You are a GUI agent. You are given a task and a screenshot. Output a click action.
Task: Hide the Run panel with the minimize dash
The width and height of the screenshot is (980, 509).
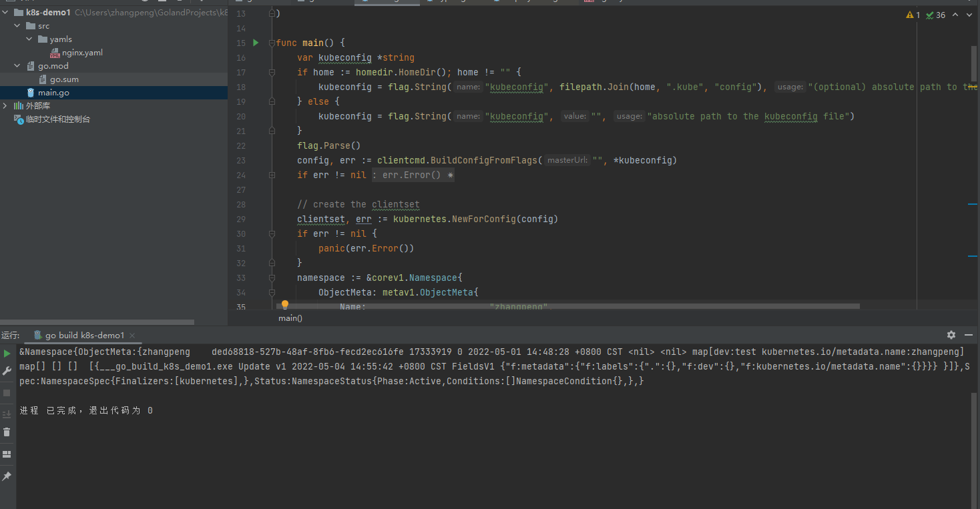pyautogui.click(x=969, y=335)
